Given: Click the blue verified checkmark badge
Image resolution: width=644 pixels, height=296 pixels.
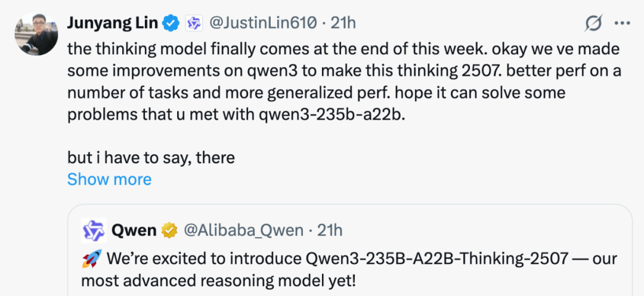Looking at the screenshot, I should [x=171, y=24].
